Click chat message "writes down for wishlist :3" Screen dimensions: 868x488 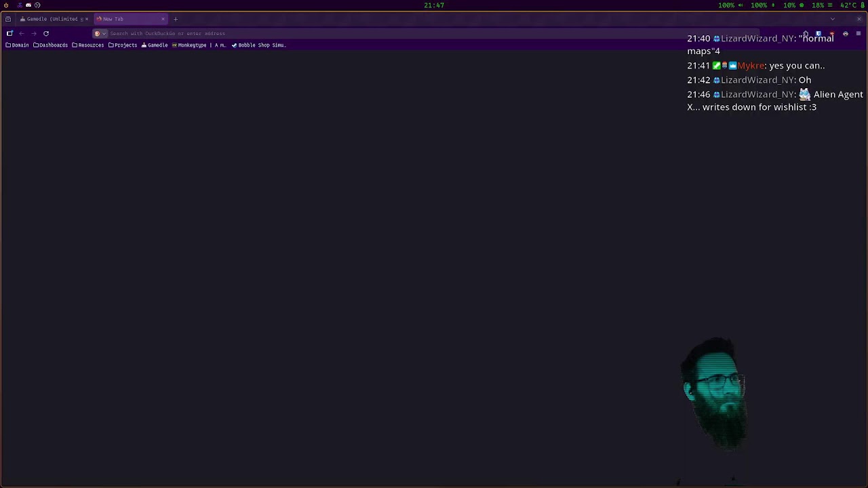pyautogui.click(x=759, y=107)
